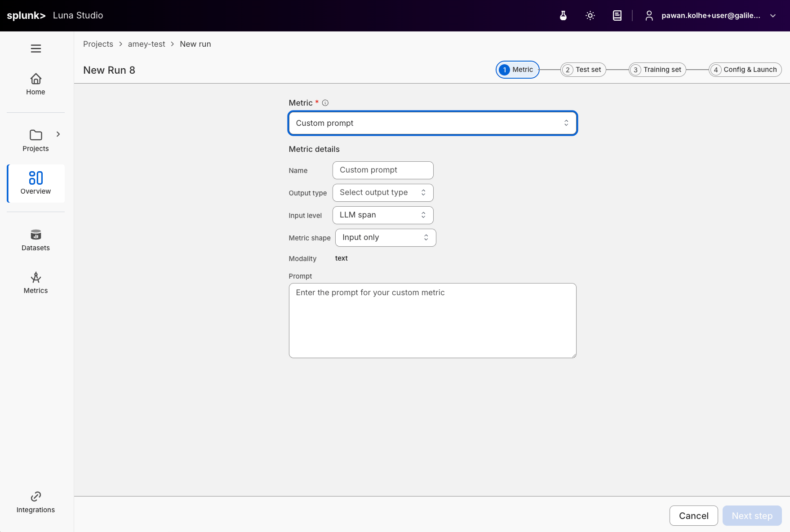Open the Metric shape Input only dropdown

[386, 238]
